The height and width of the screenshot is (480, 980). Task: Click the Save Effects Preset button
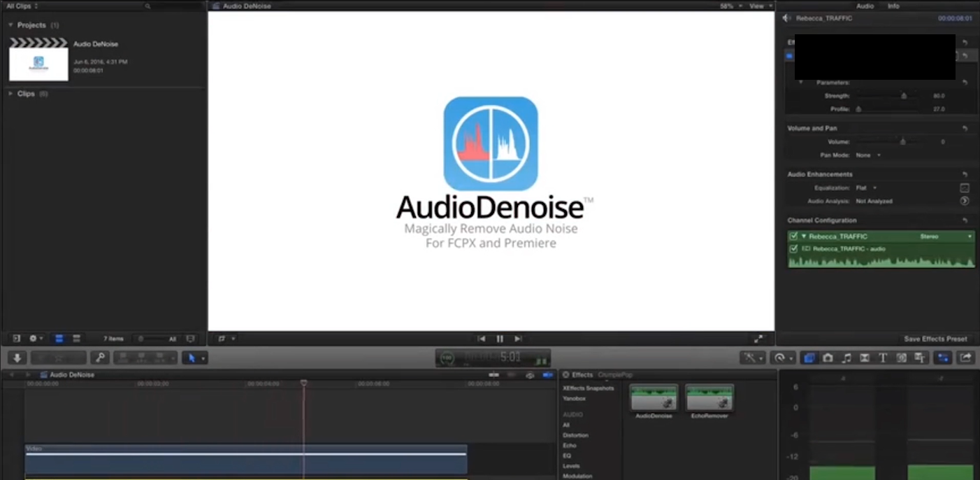935,339
